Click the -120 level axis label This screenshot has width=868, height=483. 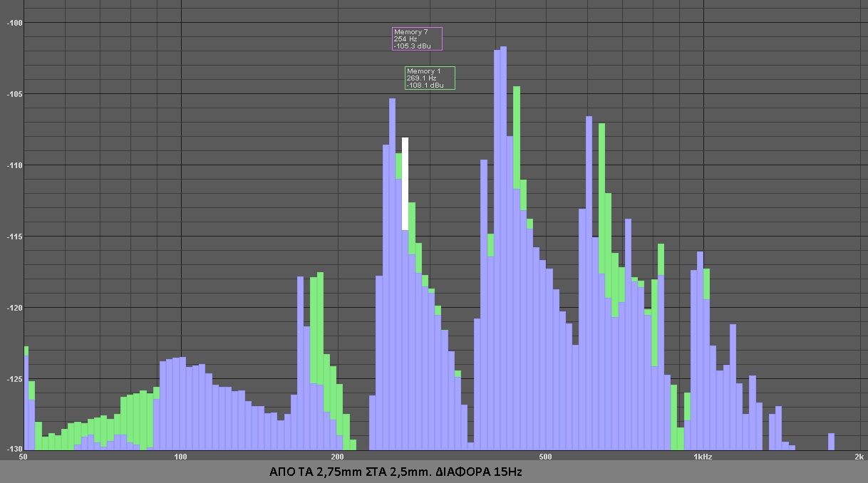(x=15, y=308)
